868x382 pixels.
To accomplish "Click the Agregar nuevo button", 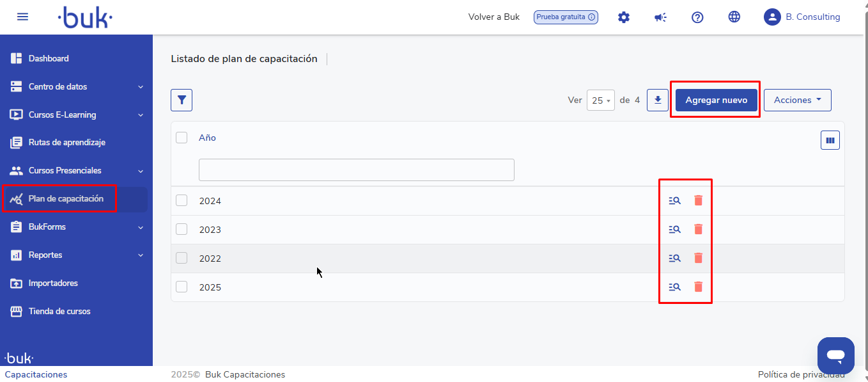I will coord(716,100).
